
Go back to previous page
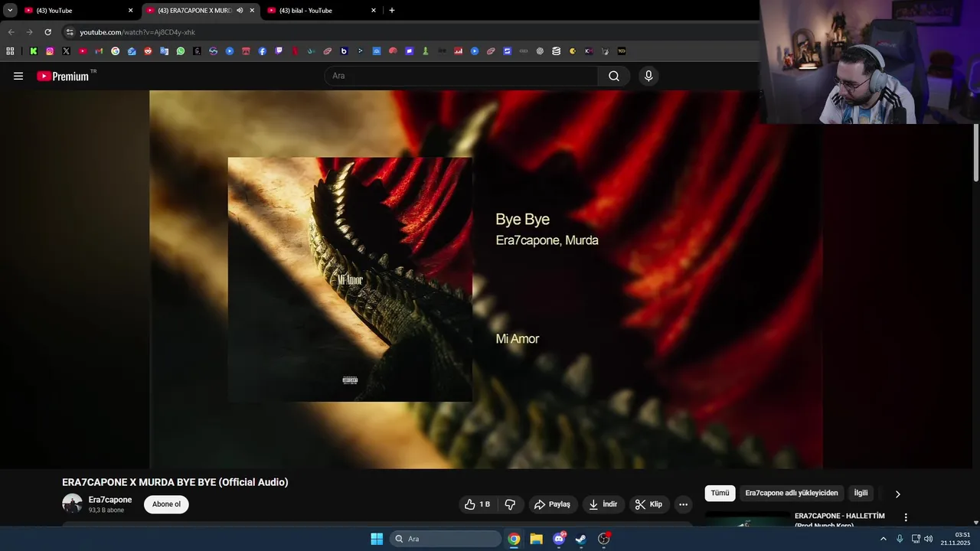(11, 32)
